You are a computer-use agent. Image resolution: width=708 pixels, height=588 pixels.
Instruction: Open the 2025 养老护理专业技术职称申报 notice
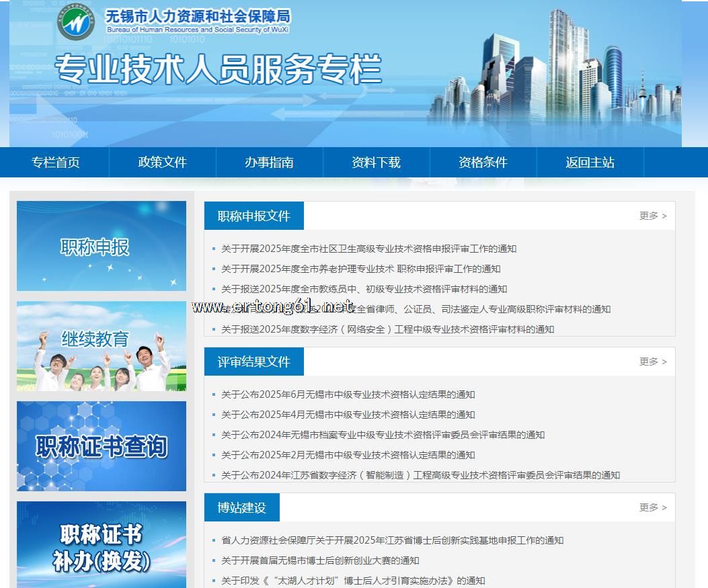tap(360, 269)
